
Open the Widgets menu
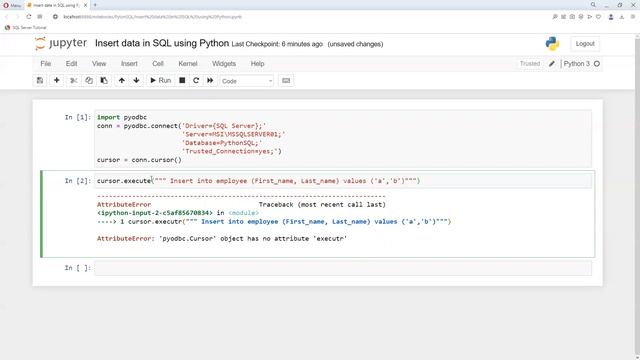tap(224, 64)
